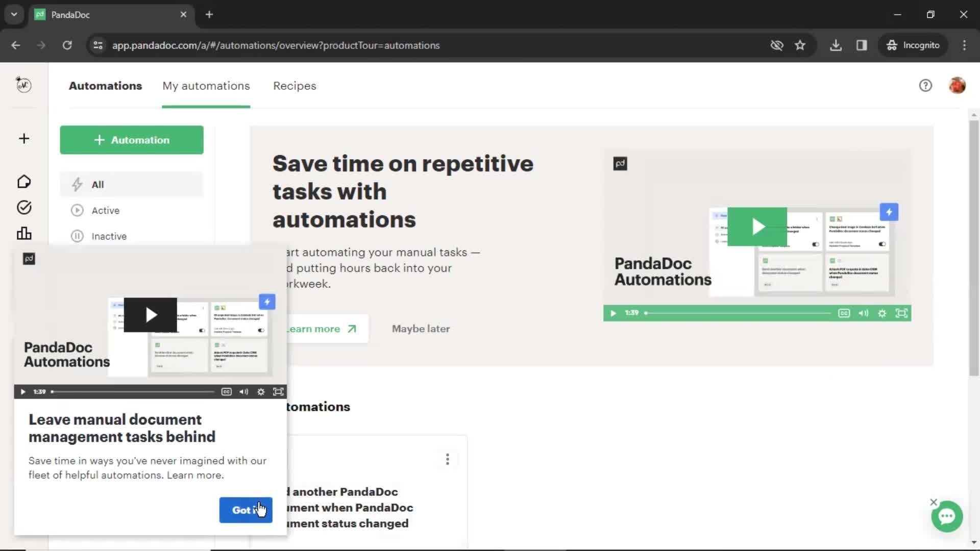980x551 pixels.
Task: Open browser side panel icon
Action: pos(862,45)
